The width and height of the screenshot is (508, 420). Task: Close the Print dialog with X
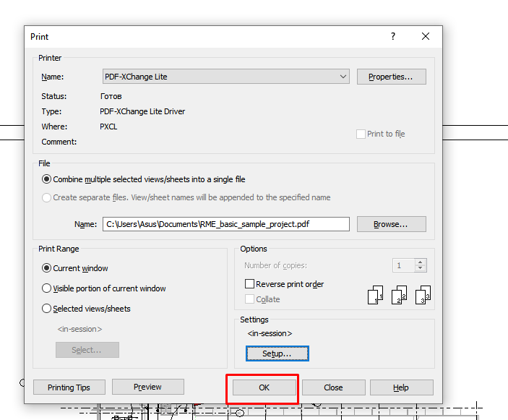pyautogui.click(x=426, y=36)
